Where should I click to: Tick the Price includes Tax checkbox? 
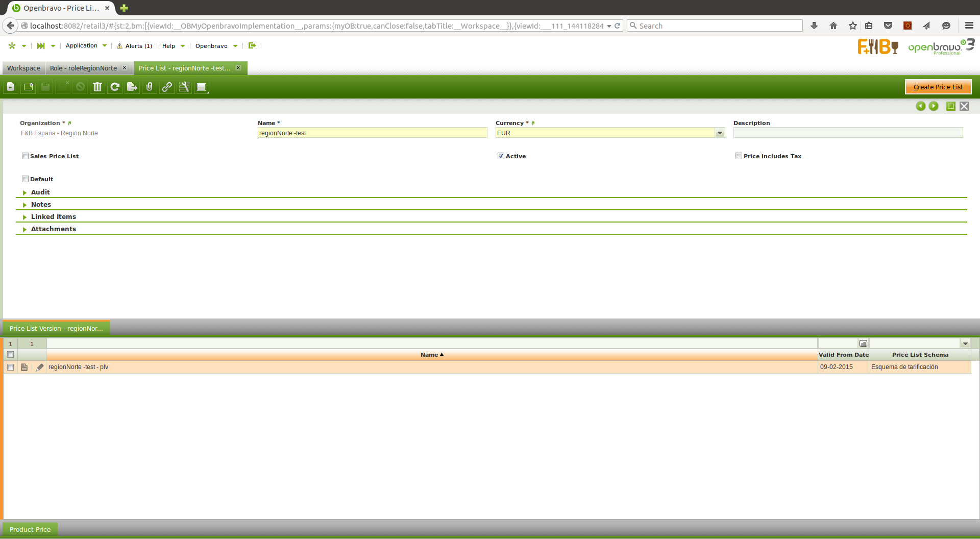pyautogui.click(x=739, y=156)
